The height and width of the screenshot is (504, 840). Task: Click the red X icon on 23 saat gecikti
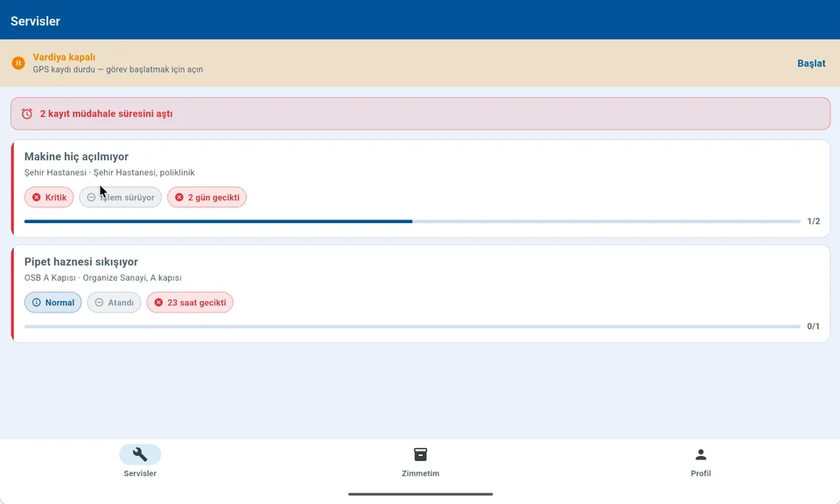click(158, 303)
